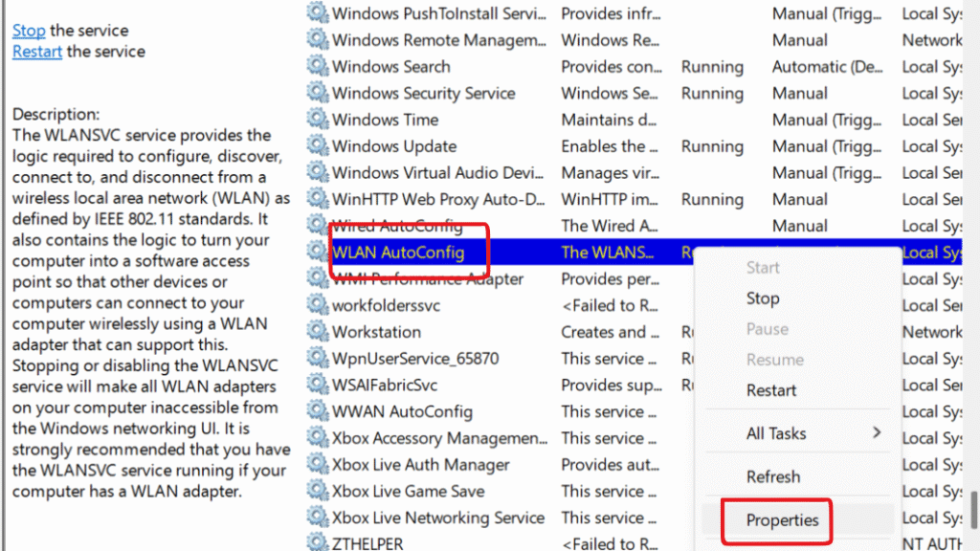
Task: Click the greyed-out Pause menu entry
Action: point(767,329)
